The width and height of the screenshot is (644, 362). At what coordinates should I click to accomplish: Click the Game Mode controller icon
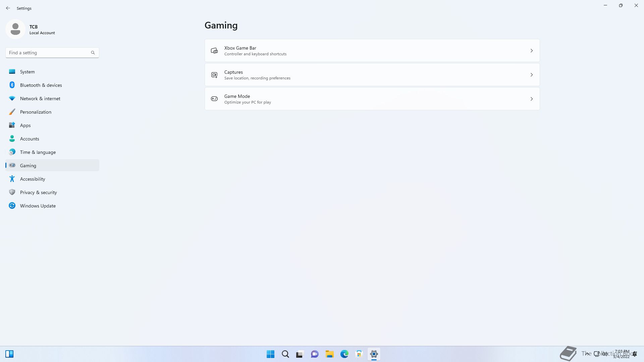(214, 99)
